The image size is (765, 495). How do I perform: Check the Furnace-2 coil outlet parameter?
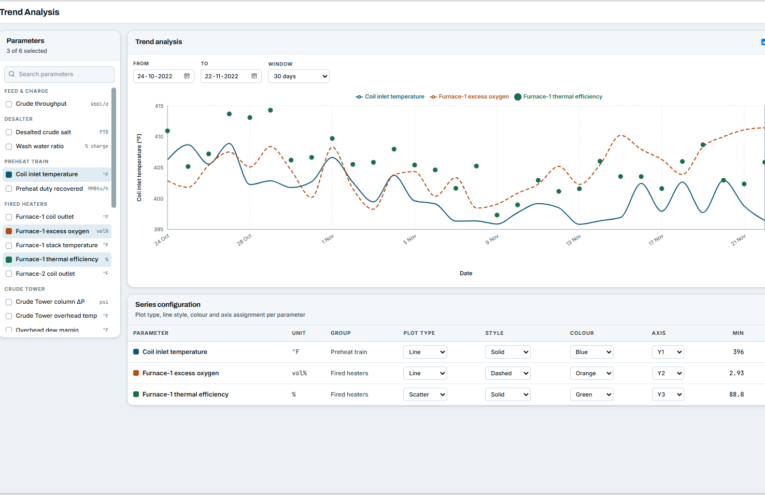pos(9,274)
